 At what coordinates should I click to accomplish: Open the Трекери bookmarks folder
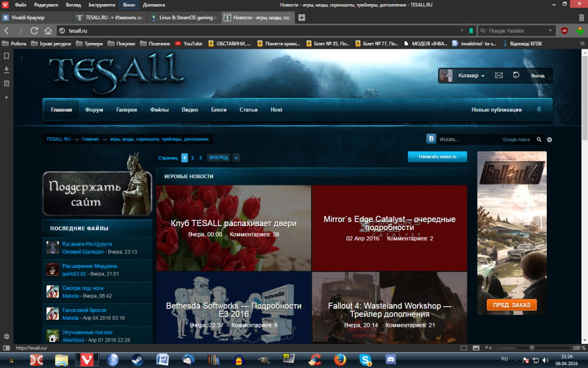(x=89, y=44)
